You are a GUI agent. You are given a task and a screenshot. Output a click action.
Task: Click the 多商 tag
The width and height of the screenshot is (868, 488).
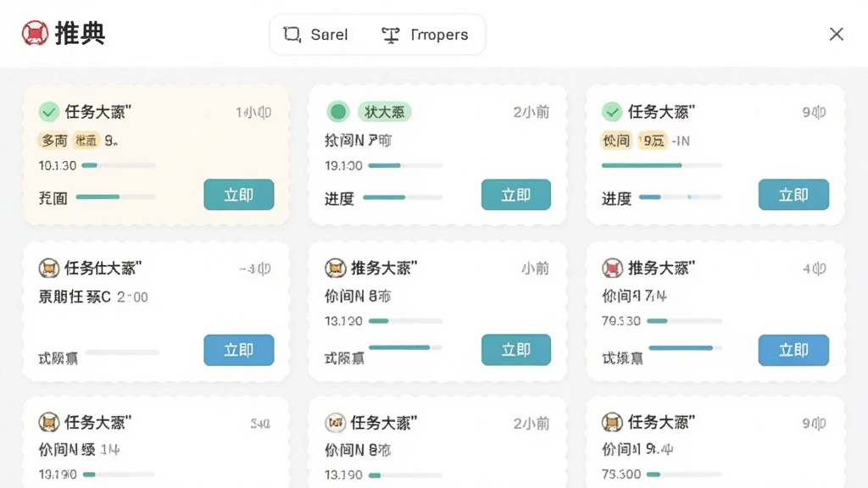pyautogui.click(x=54, y=141)
